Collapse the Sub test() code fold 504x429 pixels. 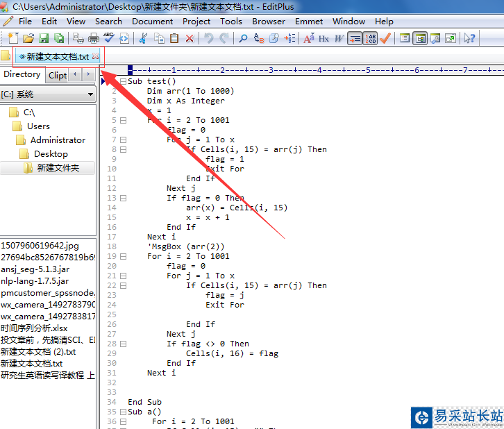tap(123, 81)
